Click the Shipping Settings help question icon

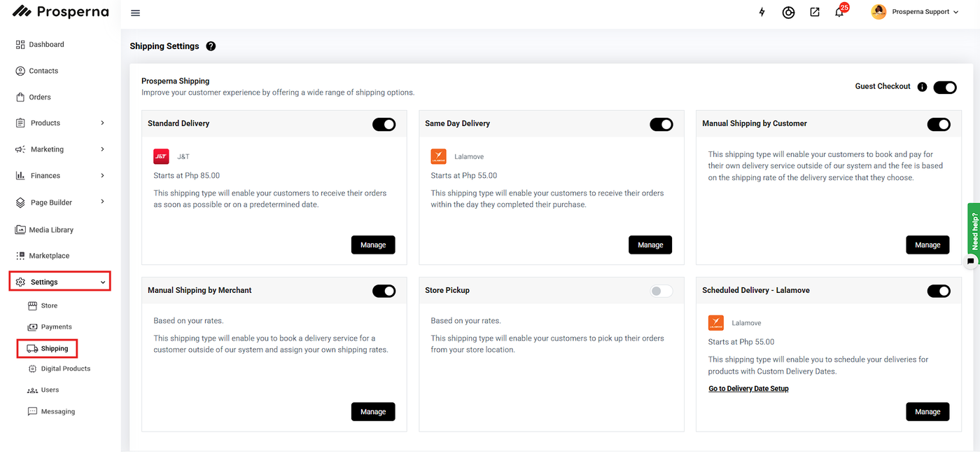211,46
